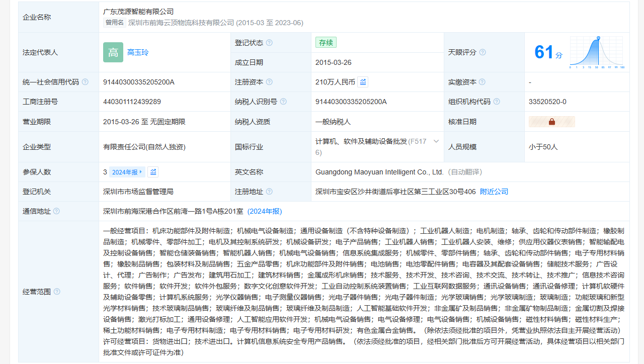Open the 2024年报 dropdown under 参保人数

pos(127,172)
